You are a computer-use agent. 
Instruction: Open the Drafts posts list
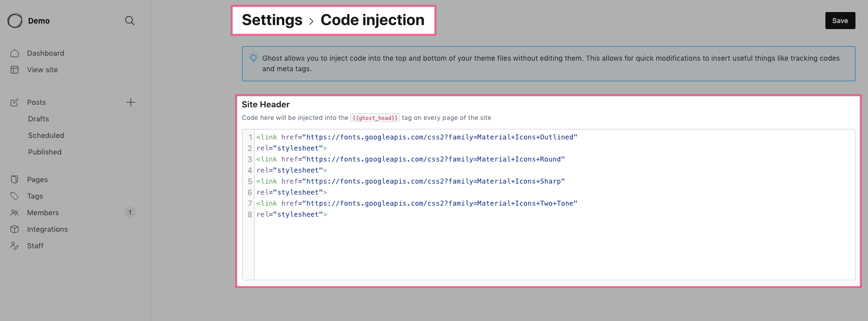click(39, 119)
